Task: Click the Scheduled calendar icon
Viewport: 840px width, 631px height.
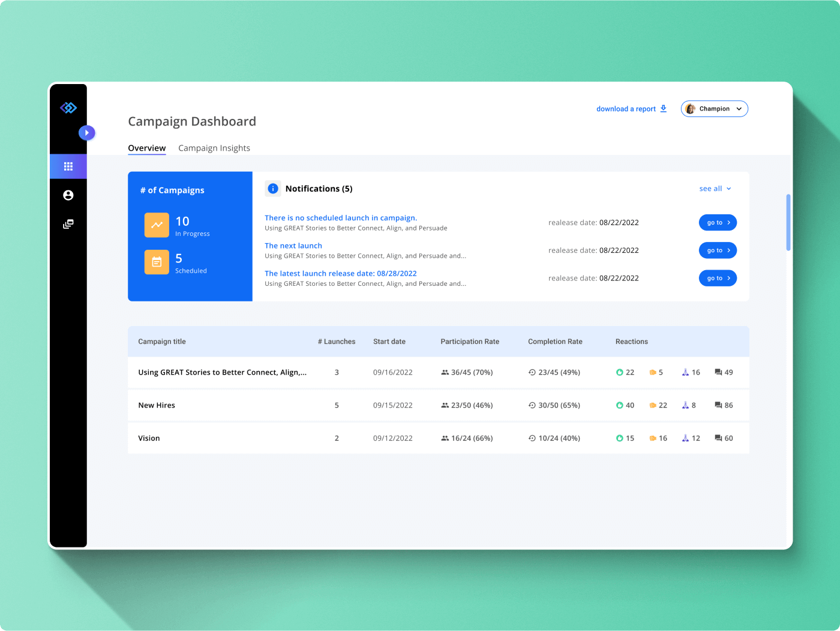Action: 157,262
